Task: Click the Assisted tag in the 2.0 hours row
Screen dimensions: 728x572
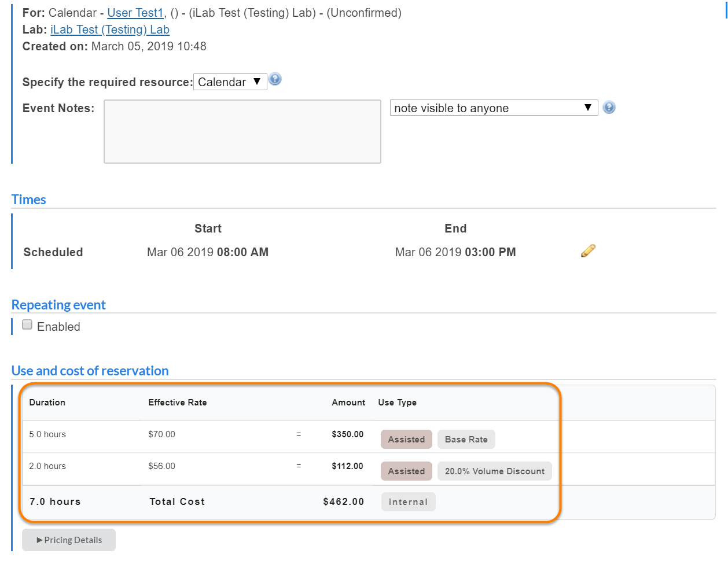Action: tap(406, 471)
